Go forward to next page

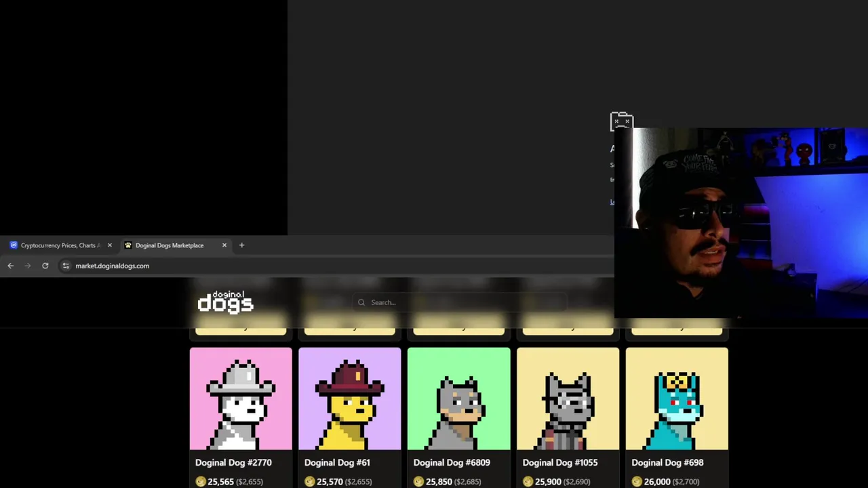28,266
